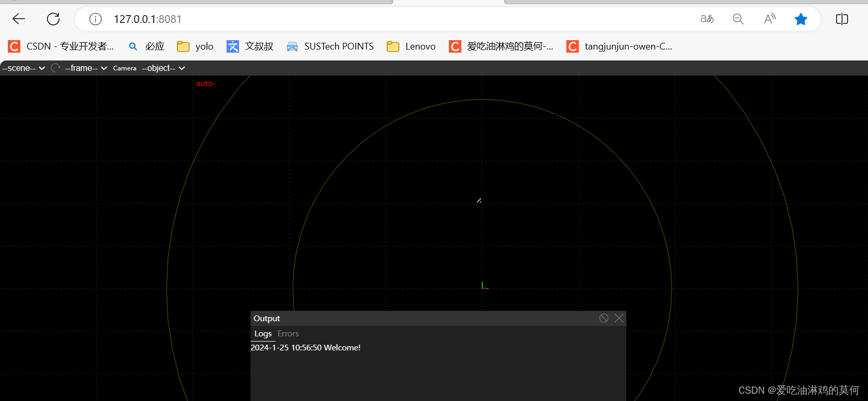
Task: Click the loading spinner icon beside --frame--
Action: click(55, 68)
